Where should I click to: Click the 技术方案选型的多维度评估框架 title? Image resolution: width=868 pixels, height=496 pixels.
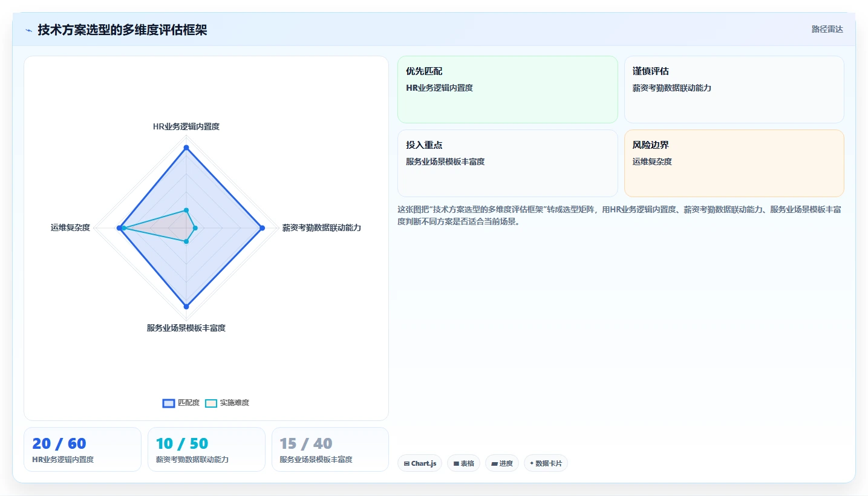(122, 30)
